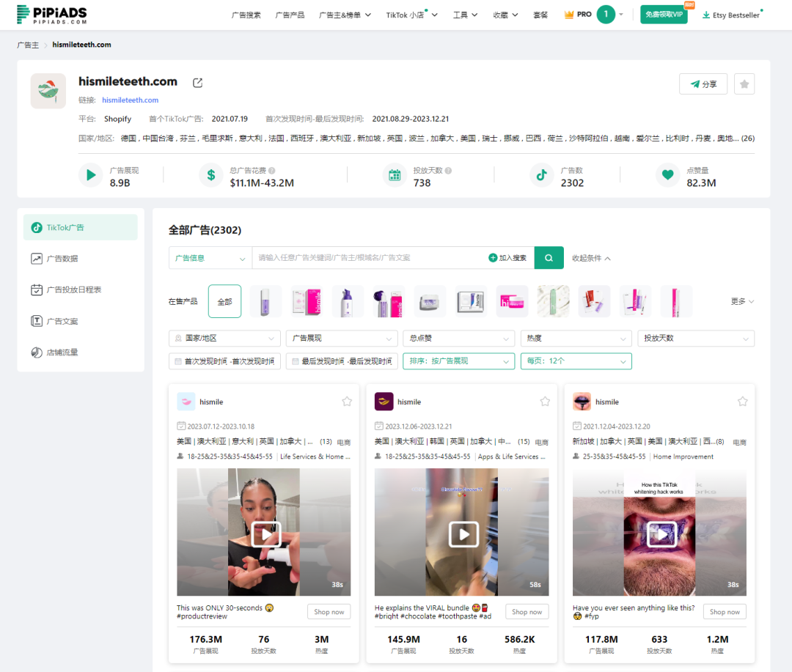This screenshot has height=672, width=792.
Task: Open the hismileteeth.com link under the title
Action: click(131, 100)
